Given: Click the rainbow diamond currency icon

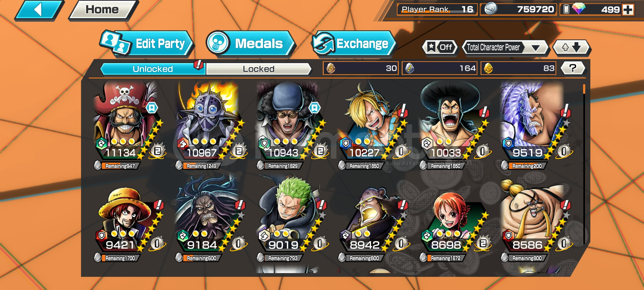Looking at the screenshot, I should tap(579, 9).
